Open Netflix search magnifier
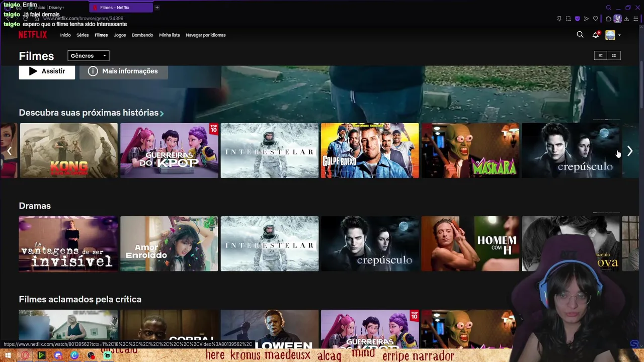The height and width of the screenshot is (362, 644). pyautogui.click(x=580, y=35)
